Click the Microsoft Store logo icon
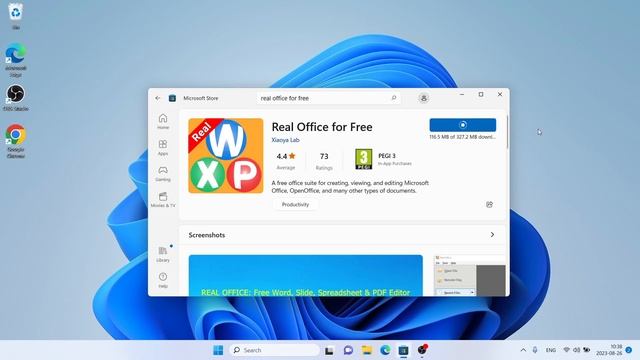The height and width of the screenshot is (360, 640). (172, 98)
